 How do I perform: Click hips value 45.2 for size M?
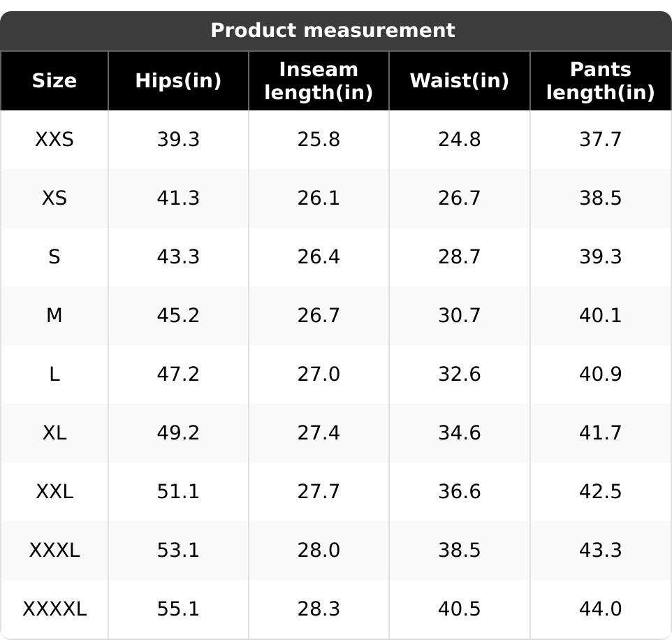pos(178,316)
